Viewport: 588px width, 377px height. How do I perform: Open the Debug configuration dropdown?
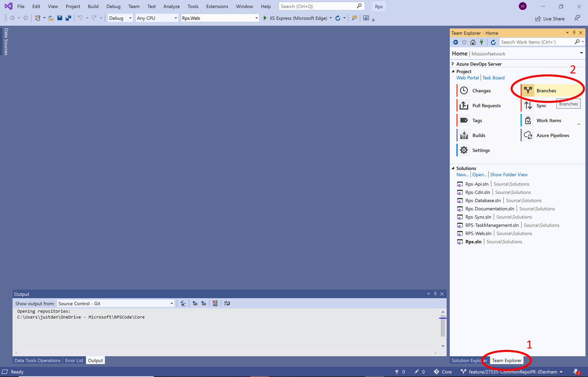(120, 18)
